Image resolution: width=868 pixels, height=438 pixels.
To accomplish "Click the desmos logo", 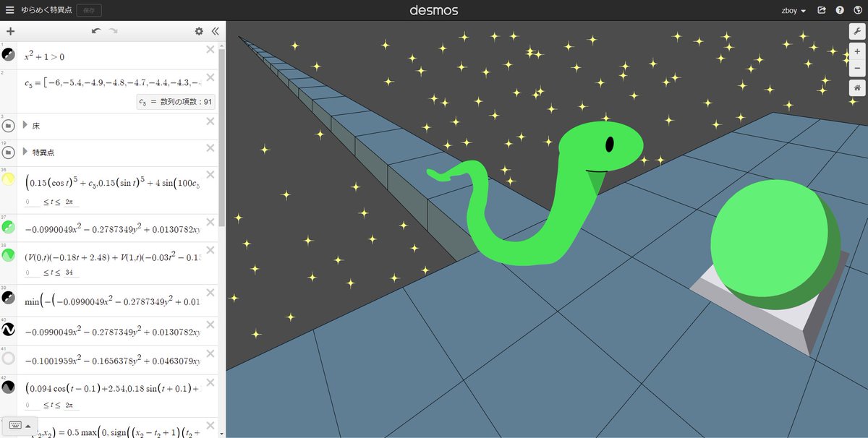I will [433, 10].
